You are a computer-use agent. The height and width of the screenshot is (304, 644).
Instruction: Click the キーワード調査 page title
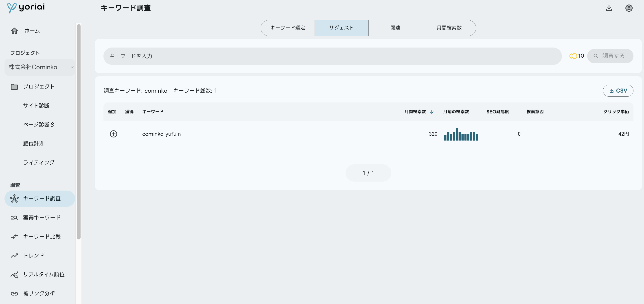[x=126, y=8]
